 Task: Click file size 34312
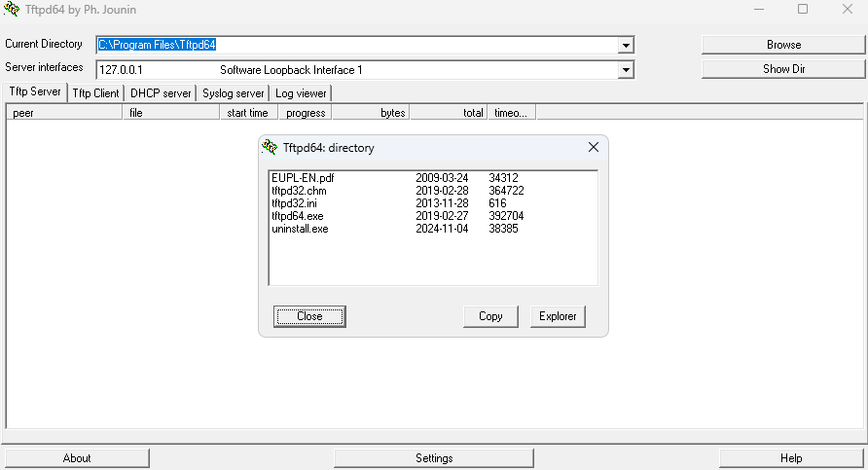click(503, 178)
